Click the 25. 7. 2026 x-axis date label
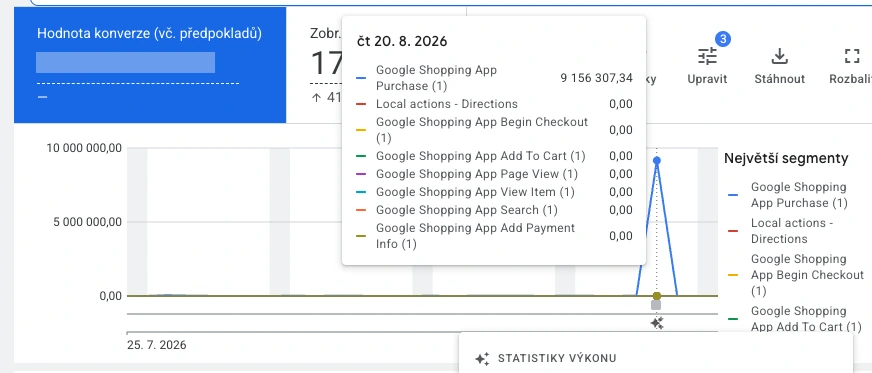 point(157,345)
